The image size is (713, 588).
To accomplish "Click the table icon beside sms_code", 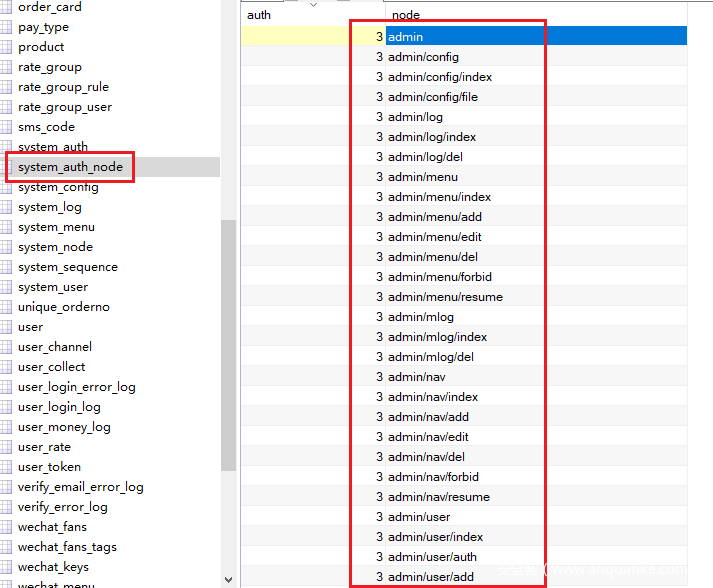I will [x=6, y=127].
